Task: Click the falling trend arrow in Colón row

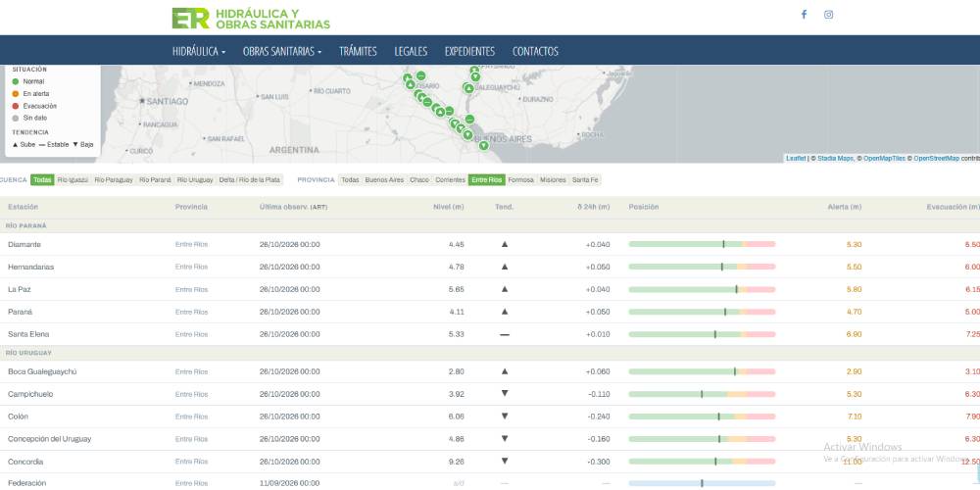Action: pyautogui.click(x=505, y=416)
